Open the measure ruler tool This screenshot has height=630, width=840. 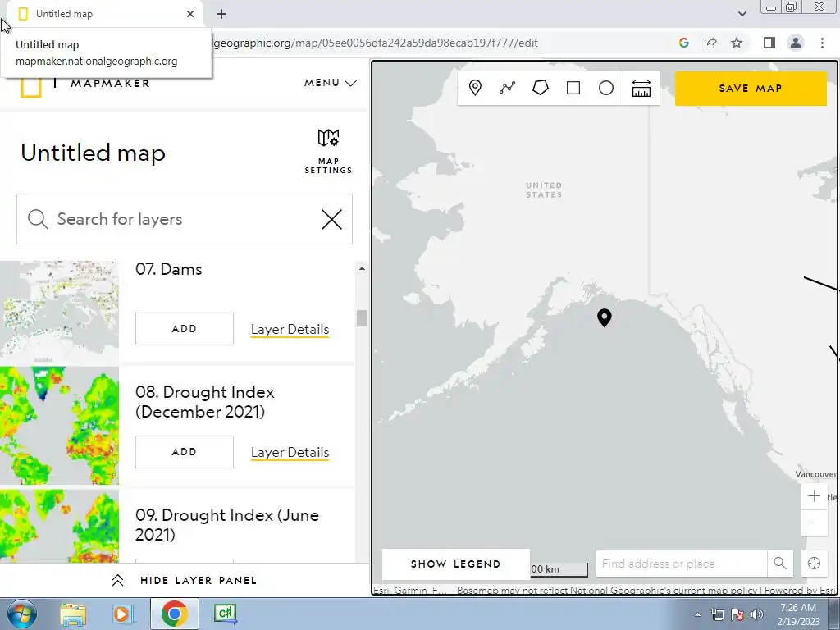pyautogui.click(x=641, y=89)
